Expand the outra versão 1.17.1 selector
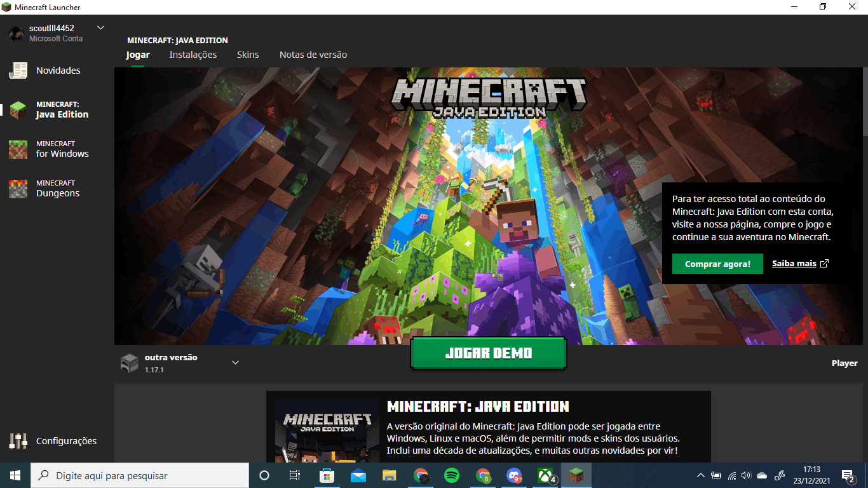This screenshot has width=868, height=488. pyautogui.click(x=180, y=363)
